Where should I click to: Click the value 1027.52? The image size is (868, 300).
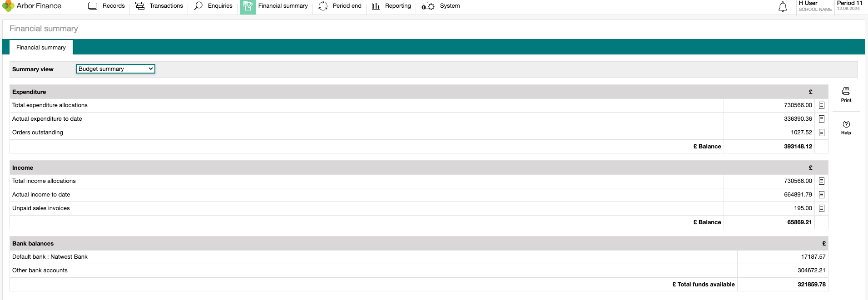[x=801, y=133]
